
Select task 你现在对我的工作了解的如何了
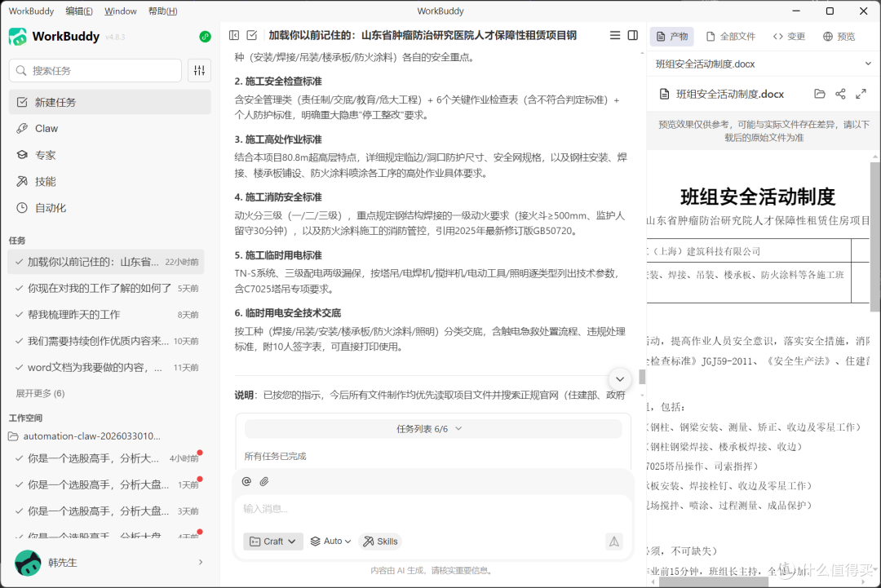tap(106, 288)
